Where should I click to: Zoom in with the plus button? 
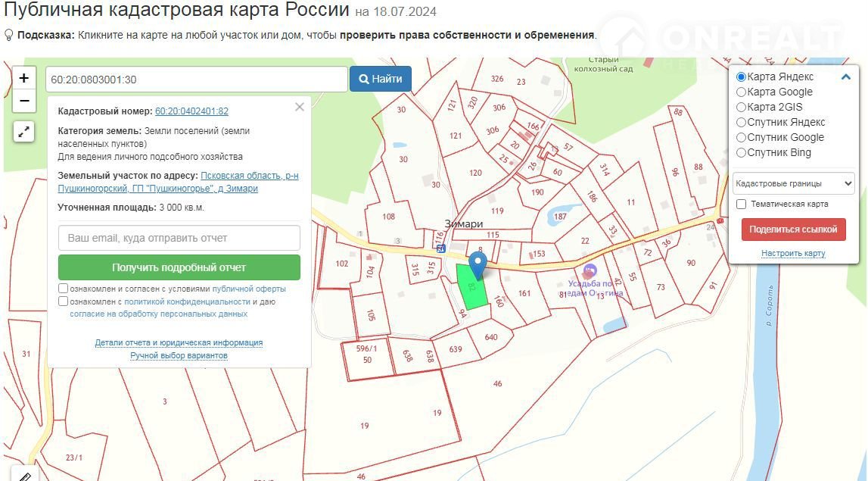point(24,78)
